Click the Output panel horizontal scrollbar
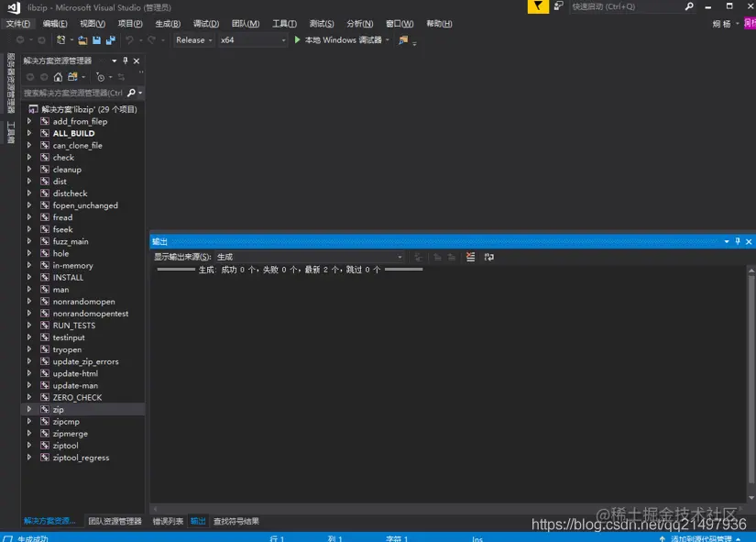 447,508
